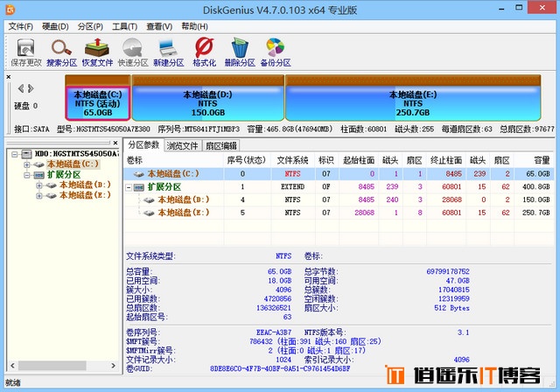This screenshot has width=560, height=392.
Task: Open the 帮助(H) menu
Action: point(194,26)
